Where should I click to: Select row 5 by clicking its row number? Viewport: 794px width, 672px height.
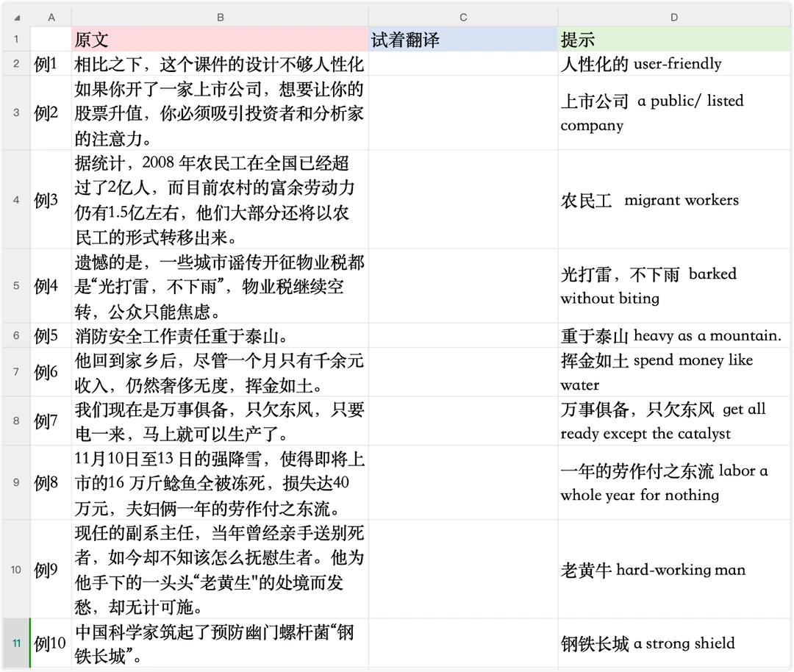16,287
